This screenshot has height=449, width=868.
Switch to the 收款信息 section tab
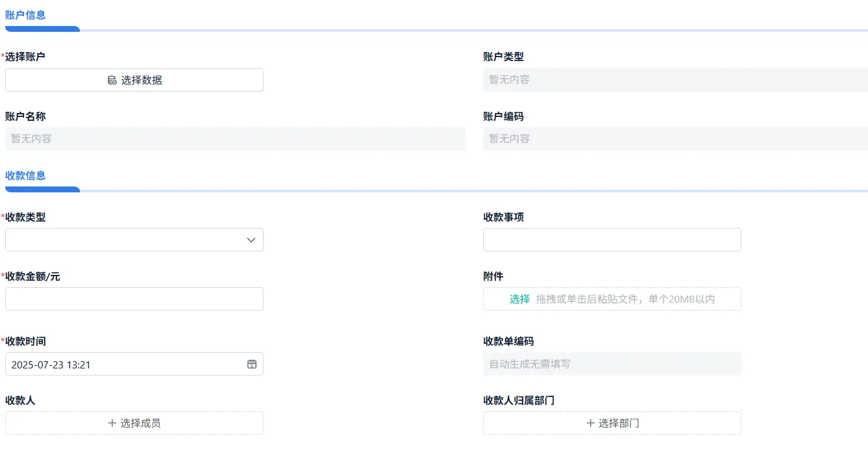[x=25, y=175]
